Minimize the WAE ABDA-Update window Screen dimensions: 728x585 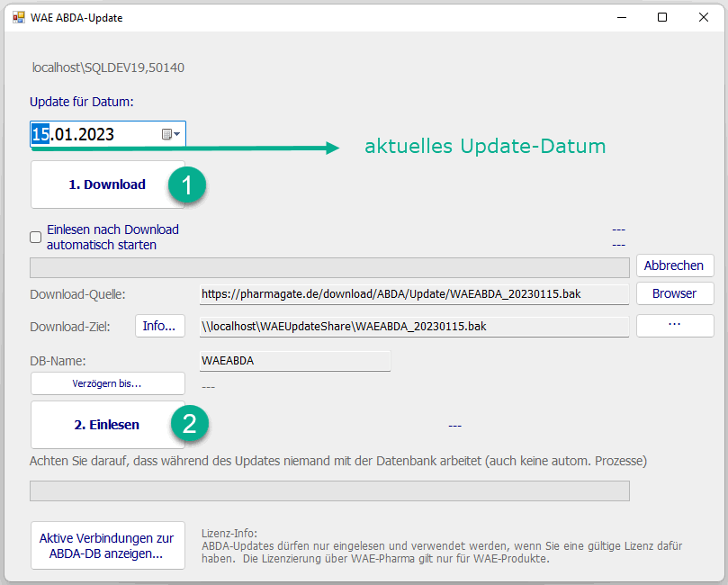pyautogui.click(x=622, y=18)
